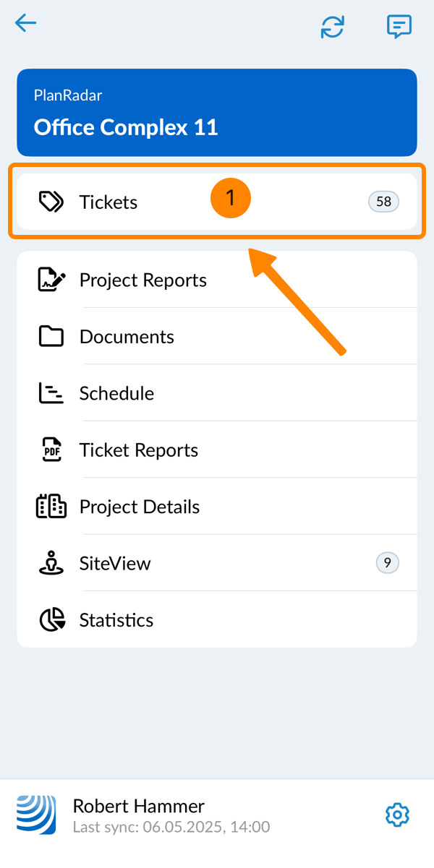Tap the SiteView count badge 9

[388, 563]
